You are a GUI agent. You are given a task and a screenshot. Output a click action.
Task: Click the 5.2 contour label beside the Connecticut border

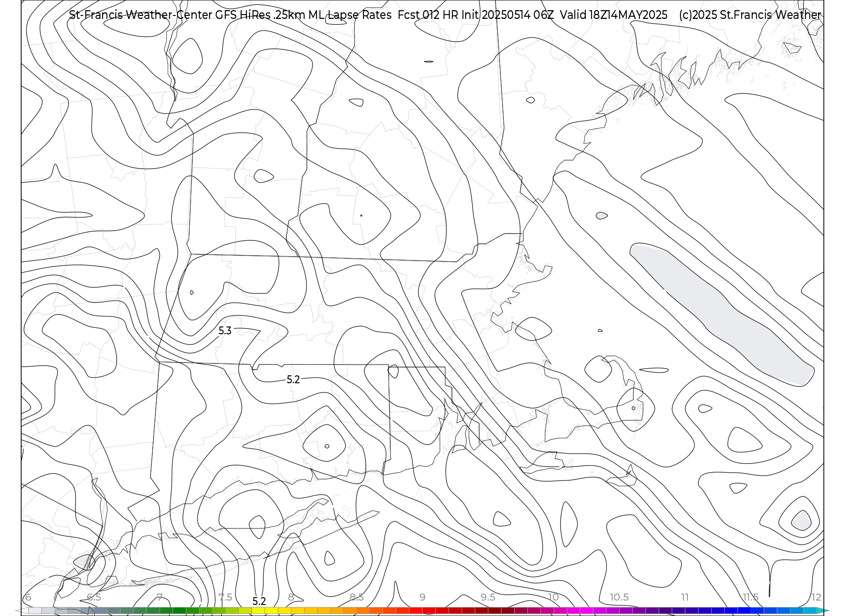pyautogui.click(x=293, y=380)
